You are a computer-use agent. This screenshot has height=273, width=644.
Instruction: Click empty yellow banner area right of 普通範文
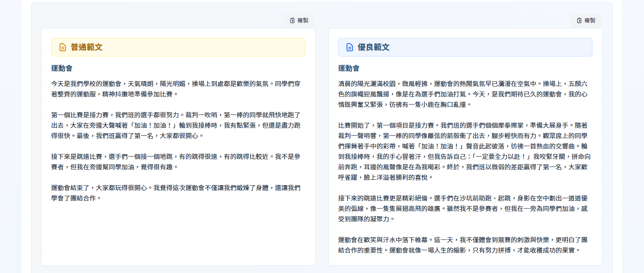click(208, 47)
